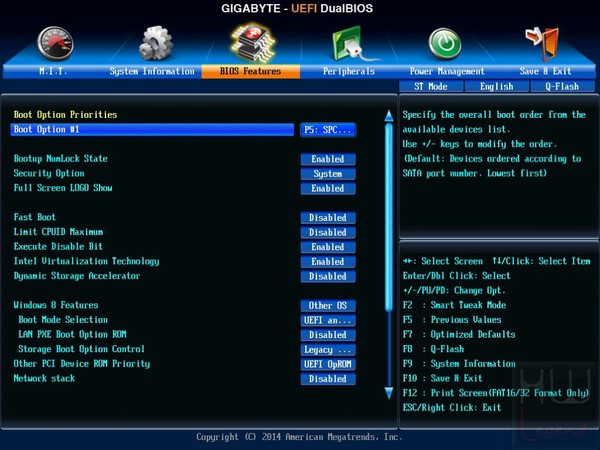600x450 pixels.
Task: Select the Limit CPUID Maximum label
Action: point(58,232)
